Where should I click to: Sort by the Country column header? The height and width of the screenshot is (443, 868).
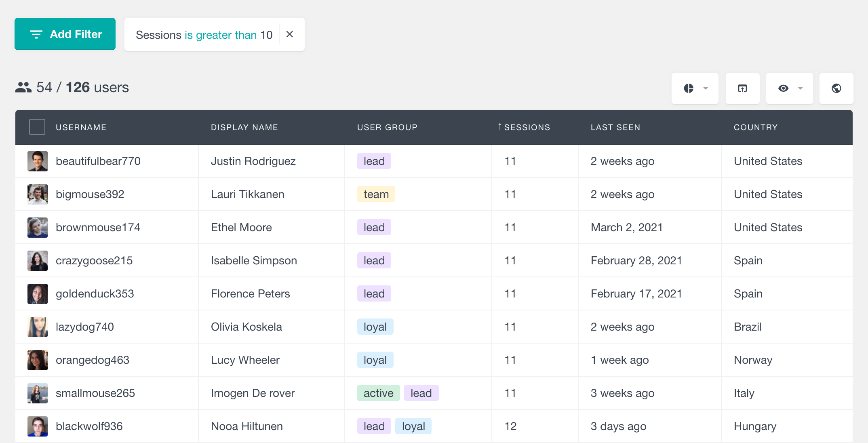756,127
